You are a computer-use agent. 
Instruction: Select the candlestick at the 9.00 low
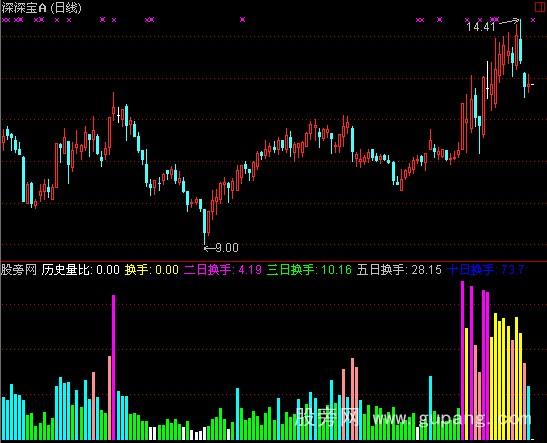pyautogui.click(x=204, y=226)
